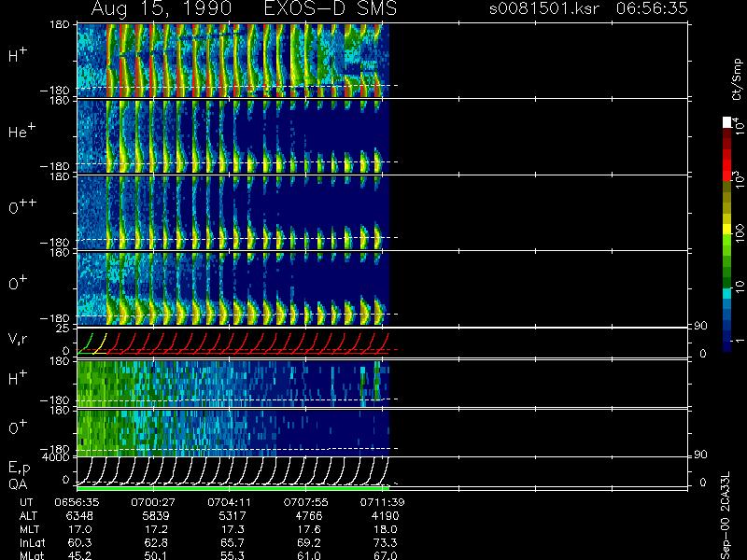Click the green QA status bar
747x560 pixels.
point(233,488)
